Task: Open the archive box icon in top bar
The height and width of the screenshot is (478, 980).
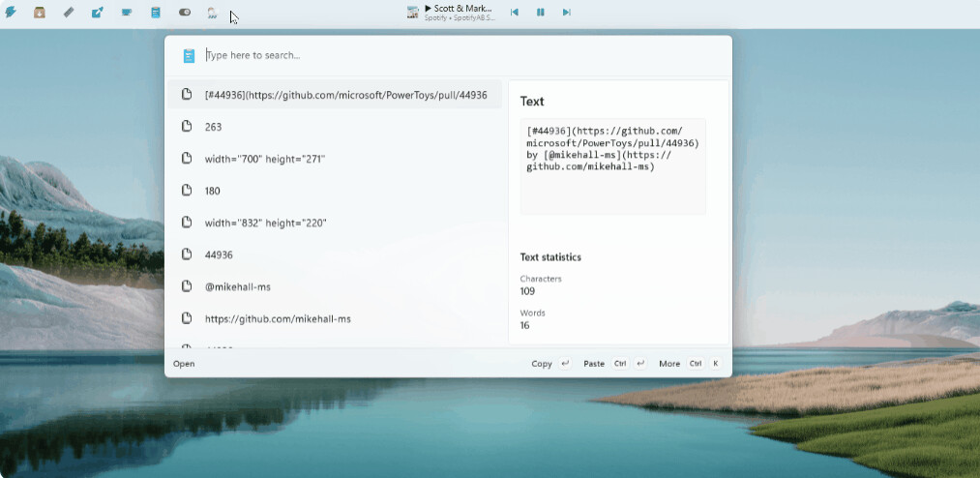Action: coord(40,13)
